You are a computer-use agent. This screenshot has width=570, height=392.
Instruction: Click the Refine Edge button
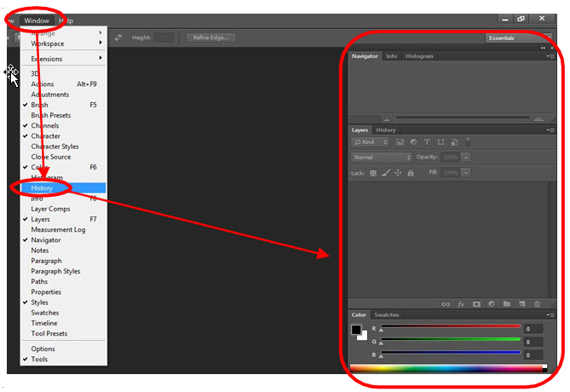[x=210, y=37]
